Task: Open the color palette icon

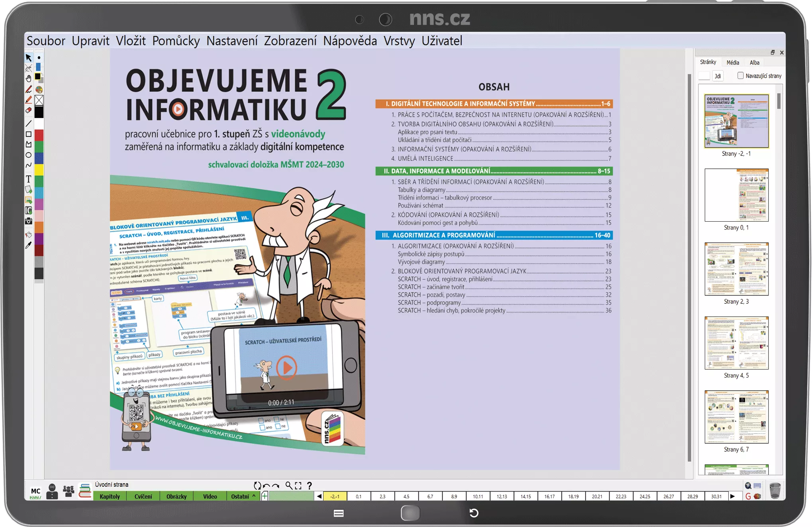Action: [39, 90]
